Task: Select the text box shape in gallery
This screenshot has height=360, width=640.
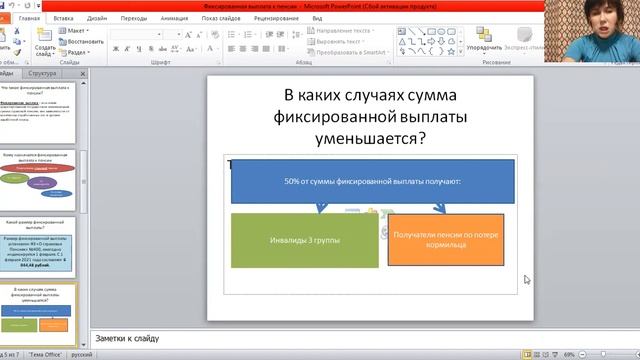Action: [x=402, y=31]
